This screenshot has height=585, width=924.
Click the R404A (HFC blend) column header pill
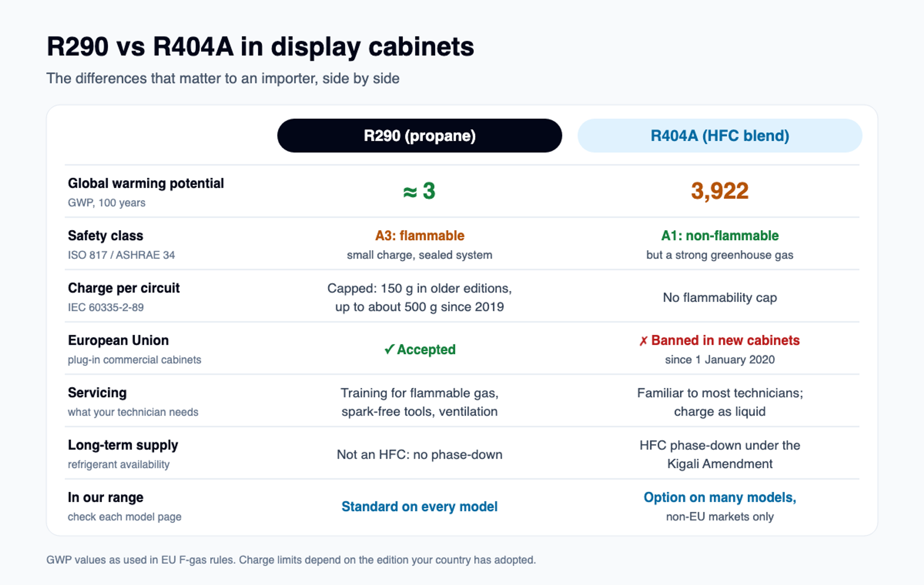pyautogui.click(x=719, y=135)
